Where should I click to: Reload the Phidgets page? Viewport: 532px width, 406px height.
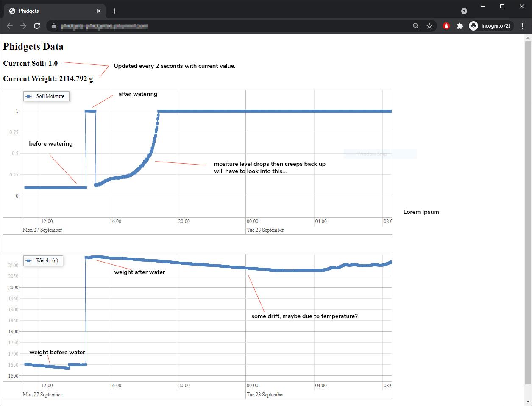(37, 26)
